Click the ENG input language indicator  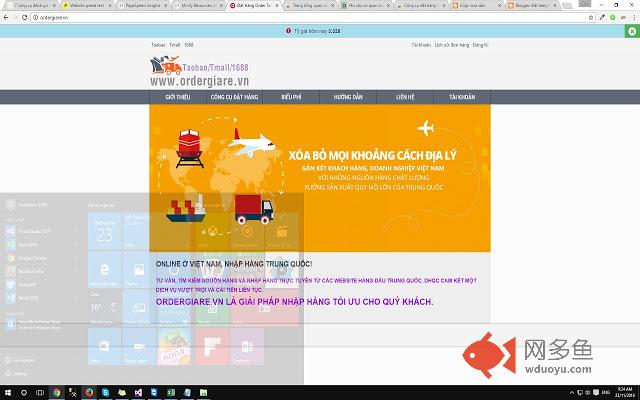[606, 393]
